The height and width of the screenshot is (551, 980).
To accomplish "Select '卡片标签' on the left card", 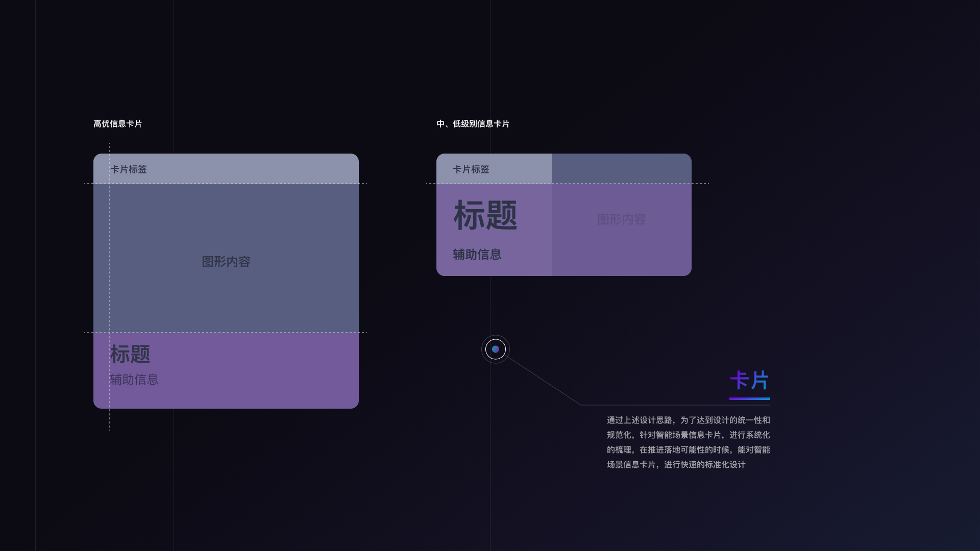I will [129, 169].
